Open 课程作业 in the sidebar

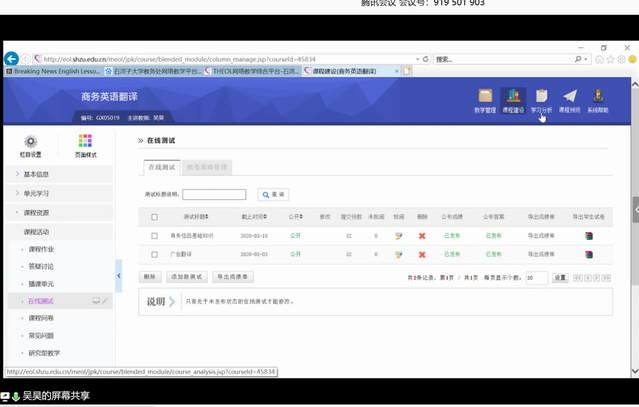[41, 249]
